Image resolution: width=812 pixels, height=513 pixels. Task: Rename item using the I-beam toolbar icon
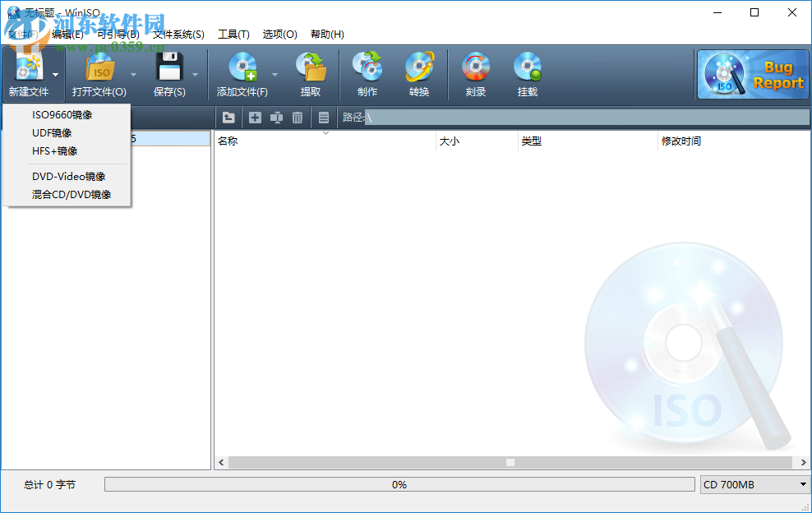pyautogui.click(x=276, y=118)
